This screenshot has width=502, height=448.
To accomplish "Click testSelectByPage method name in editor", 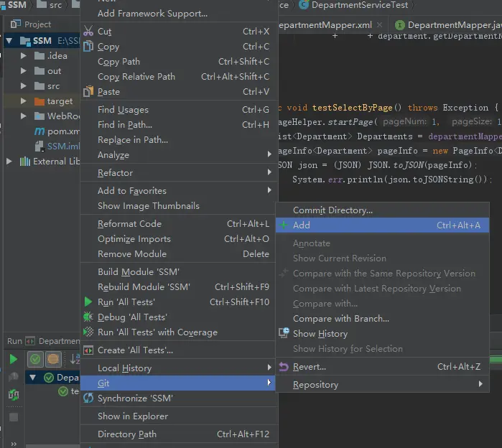I will [x=352, y=108].
